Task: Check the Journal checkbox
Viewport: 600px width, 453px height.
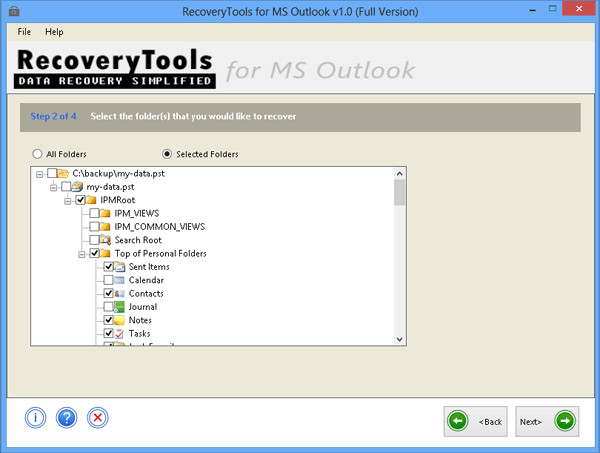Action: coord(108,307)
